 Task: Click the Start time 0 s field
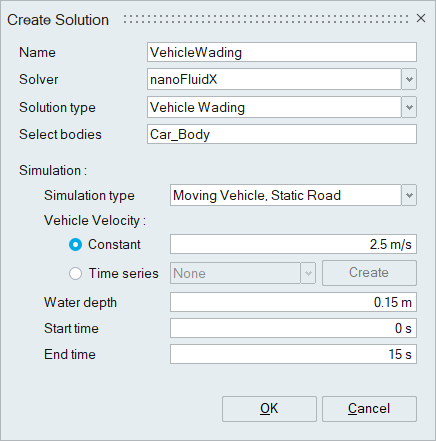293,328
